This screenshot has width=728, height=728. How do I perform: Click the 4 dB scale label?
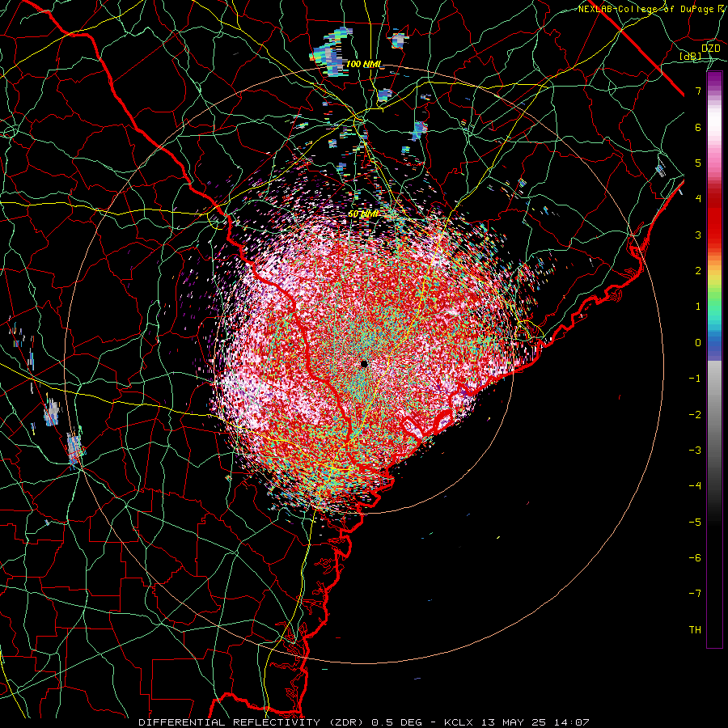point(698,199)
